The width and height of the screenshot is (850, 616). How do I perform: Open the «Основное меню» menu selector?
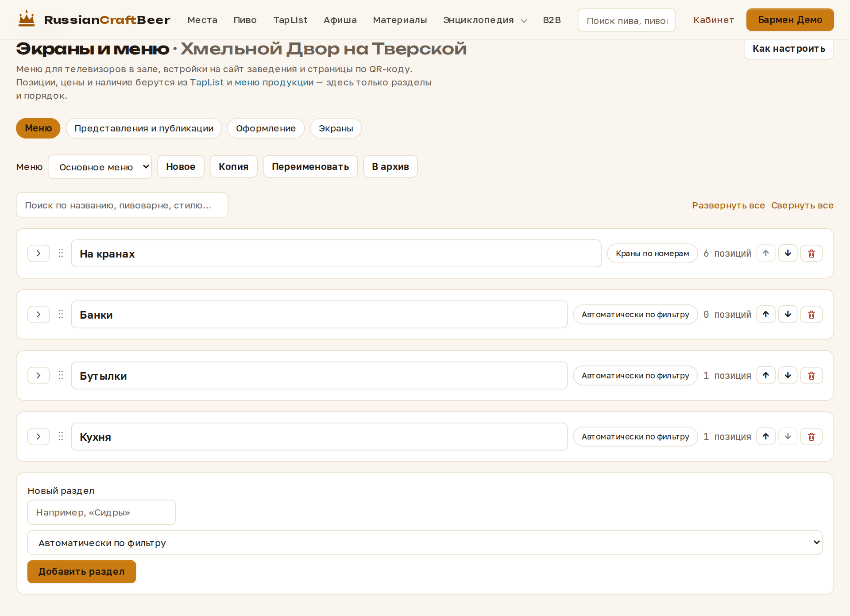(100, 167)
